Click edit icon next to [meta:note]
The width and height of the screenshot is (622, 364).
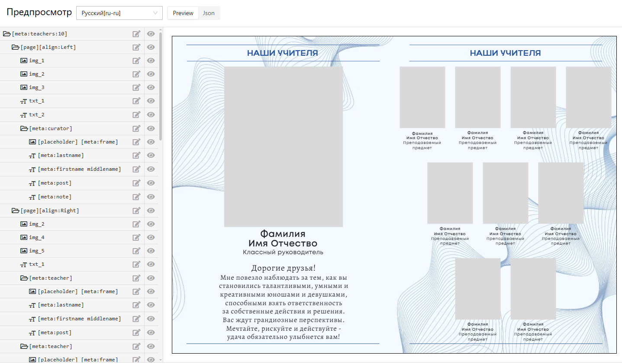coord(136,197)
